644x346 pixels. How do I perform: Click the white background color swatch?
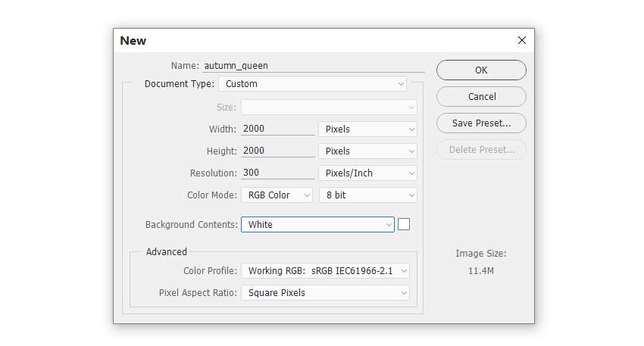pos(404,224)
